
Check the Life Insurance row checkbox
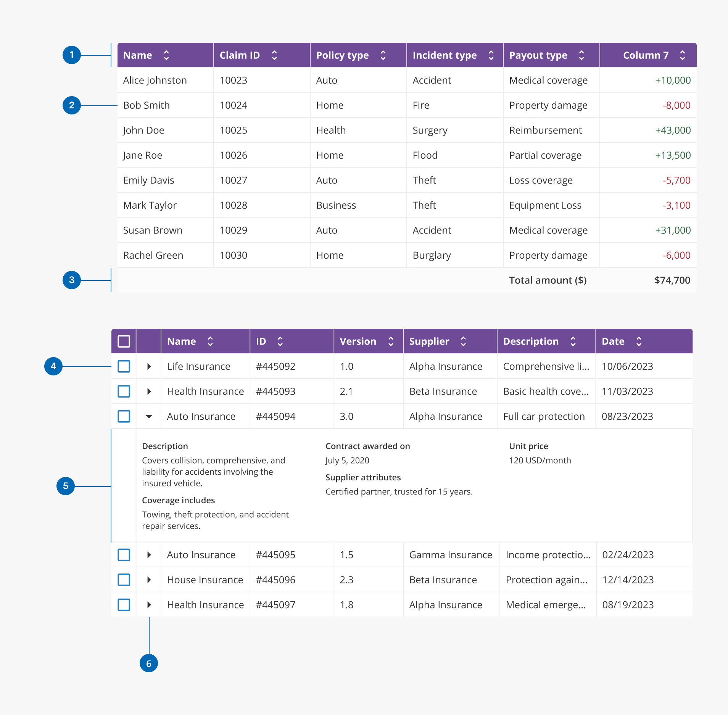124,366
